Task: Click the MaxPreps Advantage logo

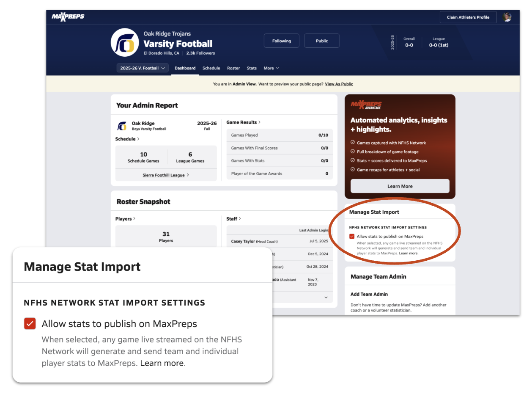Action: click(x=366, y=105)
